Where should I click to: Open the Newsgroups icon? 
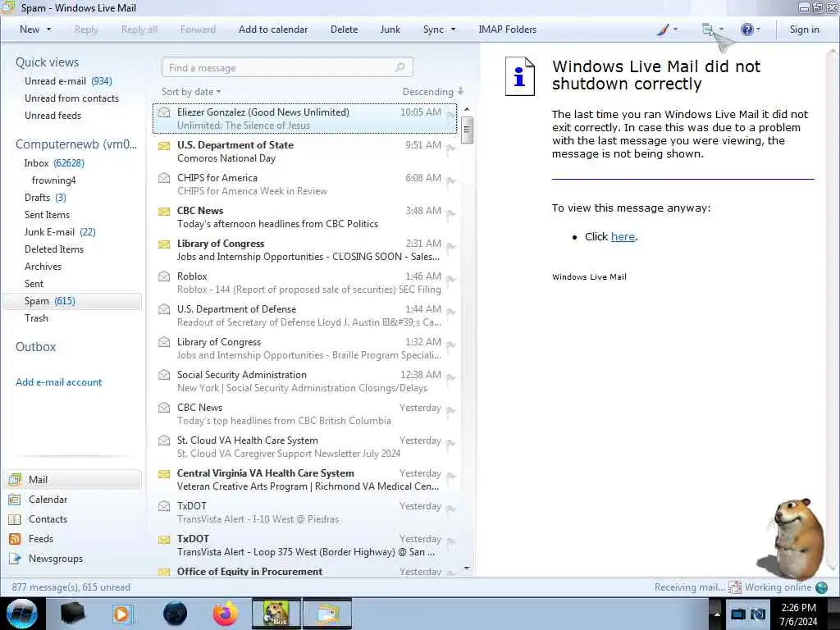click(x=15, y=559)
